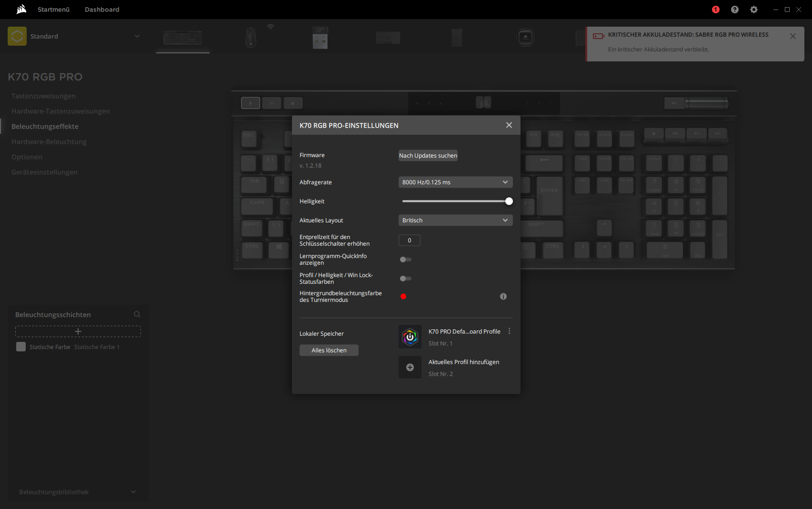The width and height of the screenshot is (812, 509).
Task: Click the Slot Nr. 1 label
Action: point(441,343)
